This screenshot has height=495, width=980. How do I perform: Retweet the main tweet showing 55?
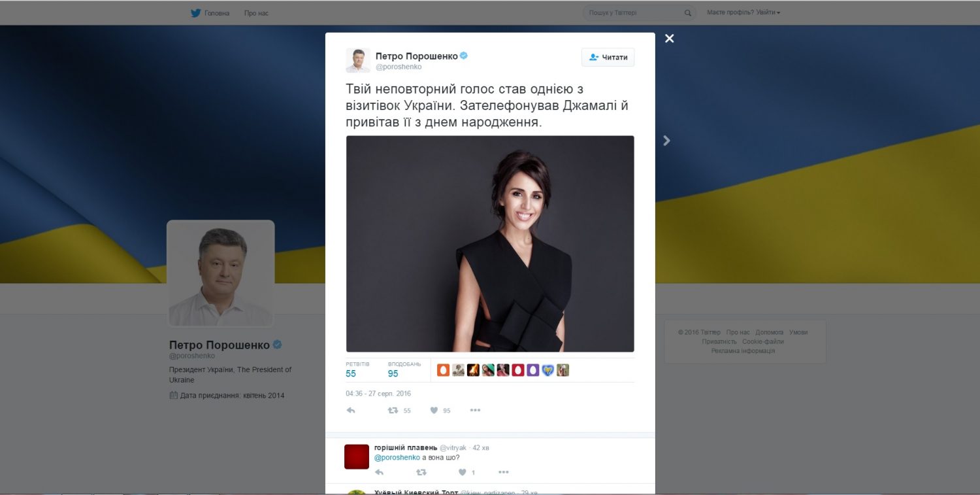[x=399, y=410]
